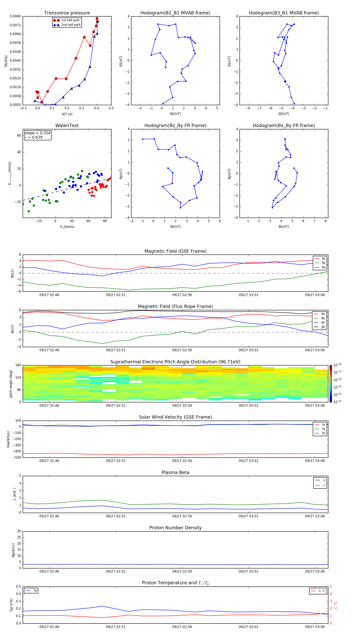Click the 'Hodogram(Bz_By FR frame)' title
The image size is (351, 644).
pyautogui.click(x=175, y=125)
